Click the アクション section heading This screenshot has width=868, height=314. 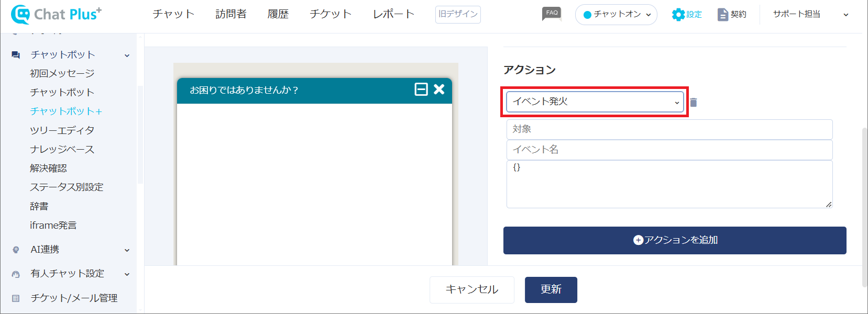pos(530,70)
